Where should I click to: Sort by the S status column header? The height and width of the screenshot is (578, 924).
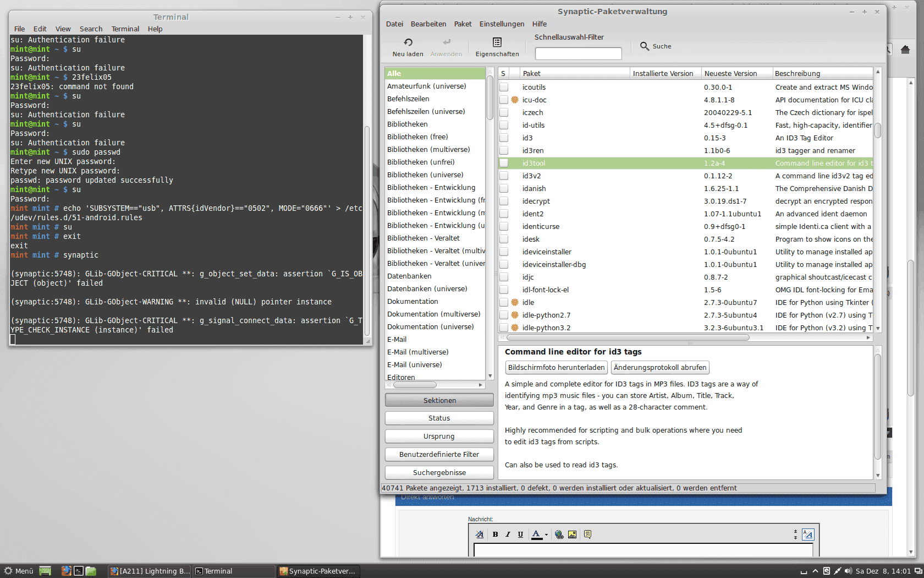pos(503,73)
